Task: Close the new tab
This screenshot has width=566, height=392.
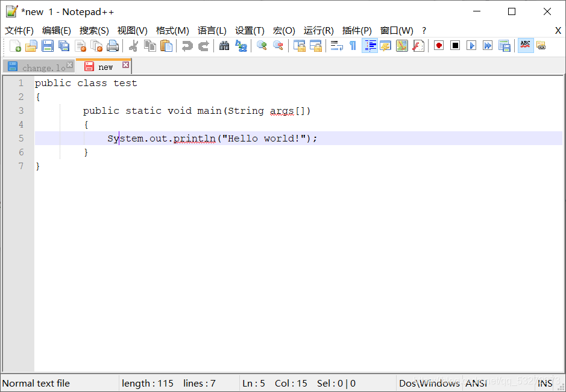Action: 125,65
